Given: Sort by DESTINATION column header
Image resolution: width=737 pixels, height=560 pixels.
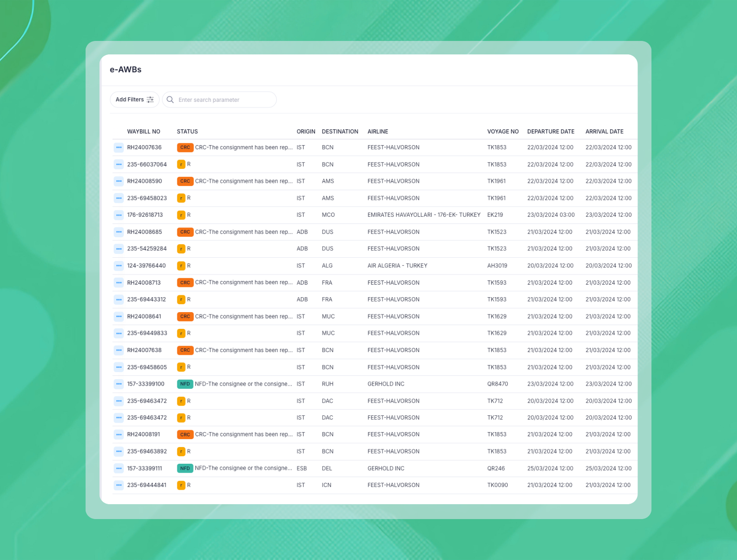Looking at the screenshot, I should (340, 132).
